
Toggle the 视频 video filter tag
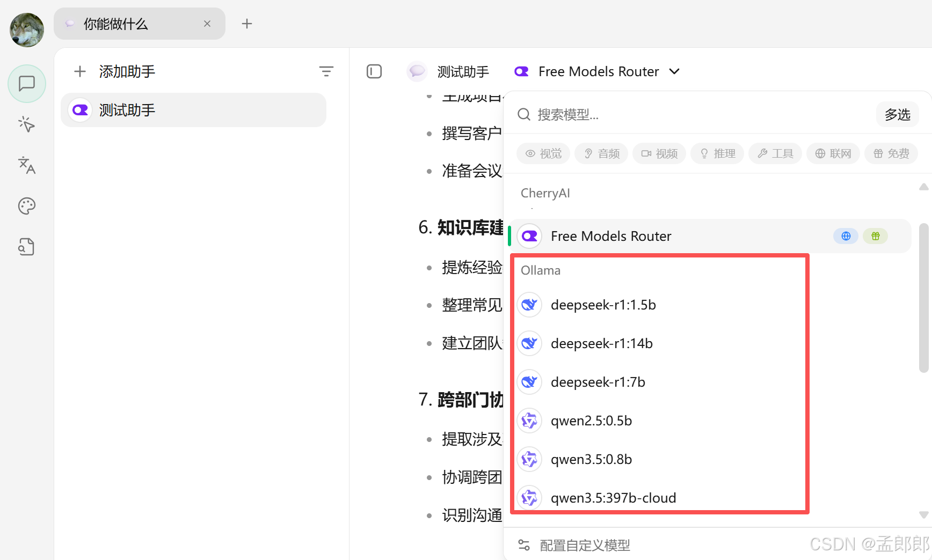click(659, 153)
